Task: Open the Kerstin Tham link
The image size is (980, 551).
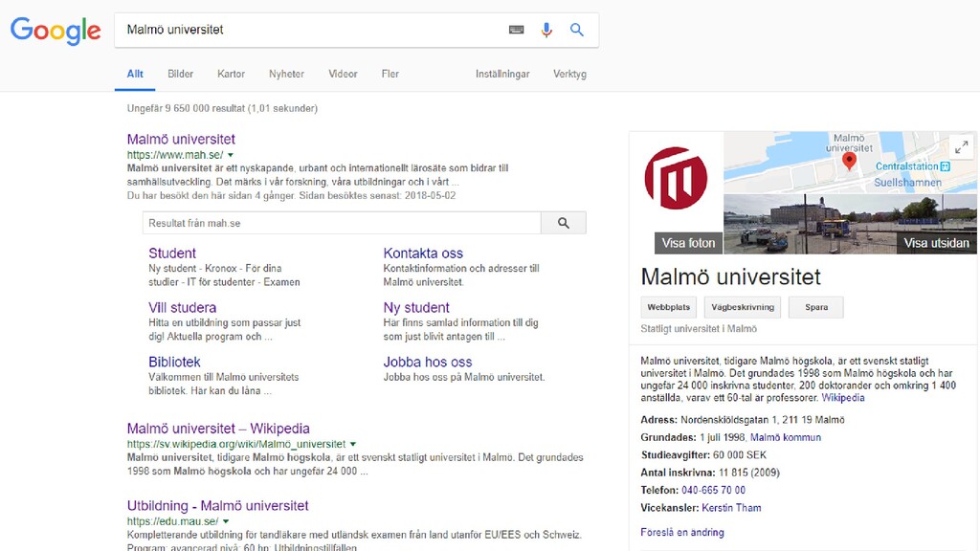Action: tap(731, 508)
